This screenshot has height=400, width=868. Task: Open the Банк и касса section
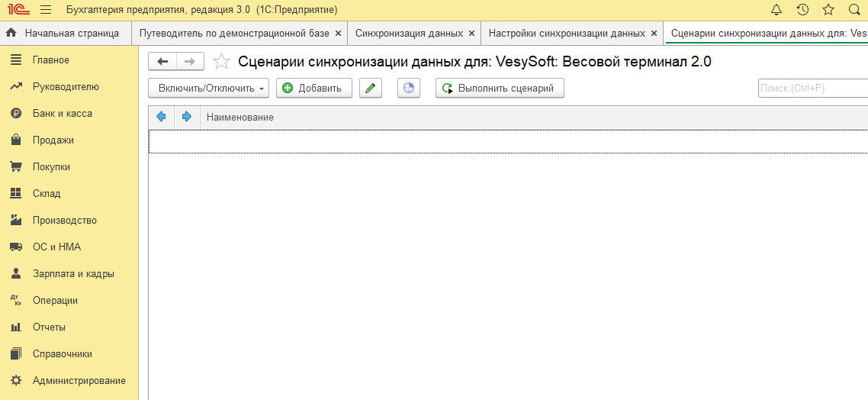[62, 114]
